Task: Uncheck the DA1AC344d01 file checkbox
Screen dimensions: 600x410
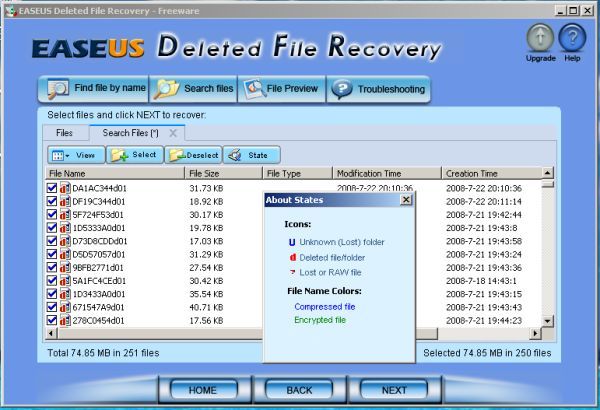Action: (52, 188)
